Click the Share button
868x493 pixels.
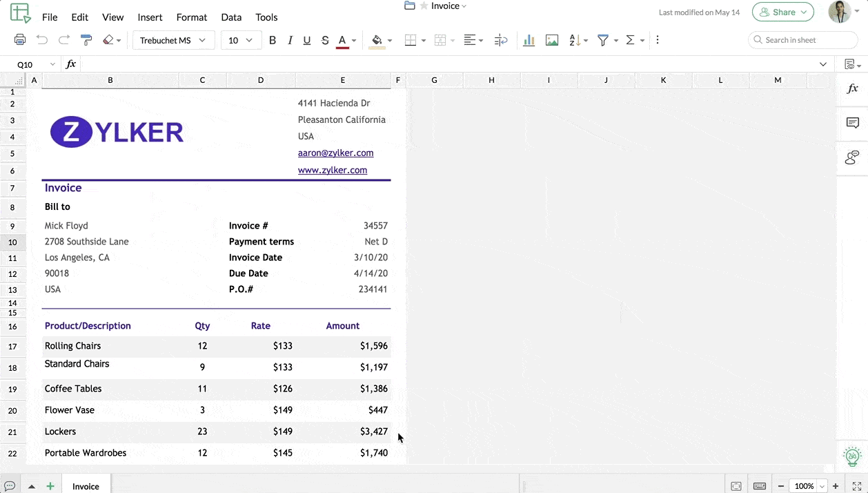[783, 12]
